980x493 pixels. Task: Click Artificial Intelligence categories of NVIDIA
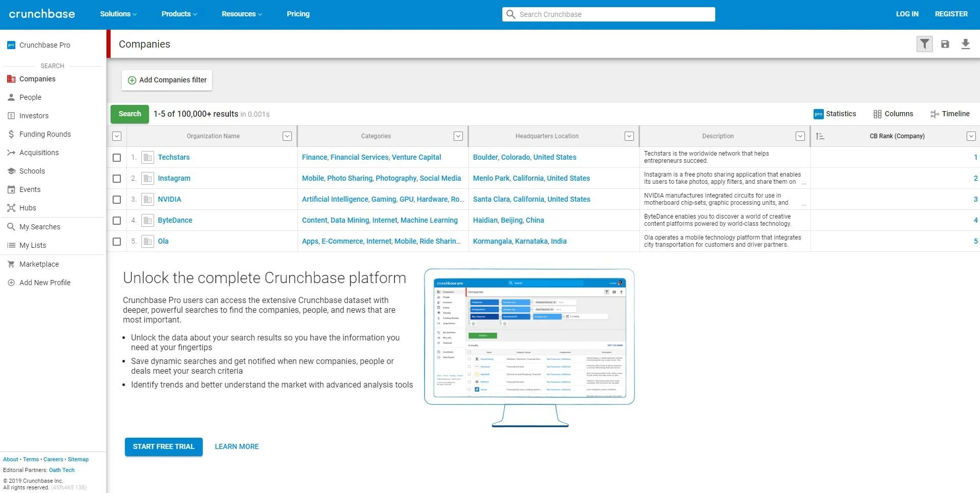(x=335, y=199)
